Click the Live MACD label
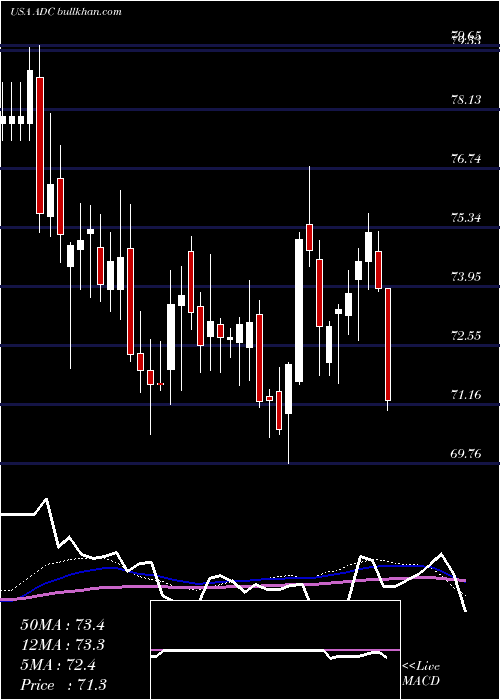Image resolution: width=500 pixels, height=700 pixels. coord(421,673)
